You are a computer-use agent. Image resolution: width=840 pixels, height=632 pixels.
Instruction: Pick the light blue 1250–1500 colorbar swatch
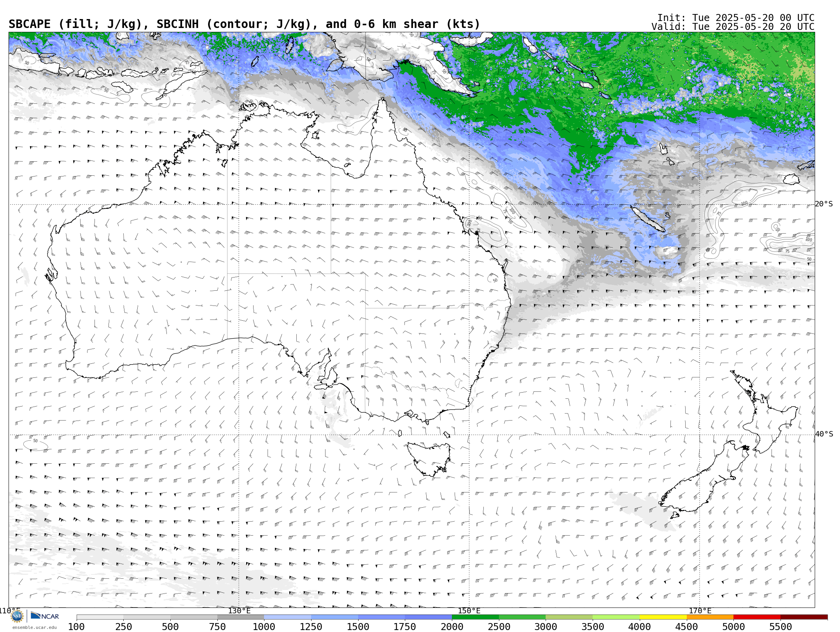[334, 617]
